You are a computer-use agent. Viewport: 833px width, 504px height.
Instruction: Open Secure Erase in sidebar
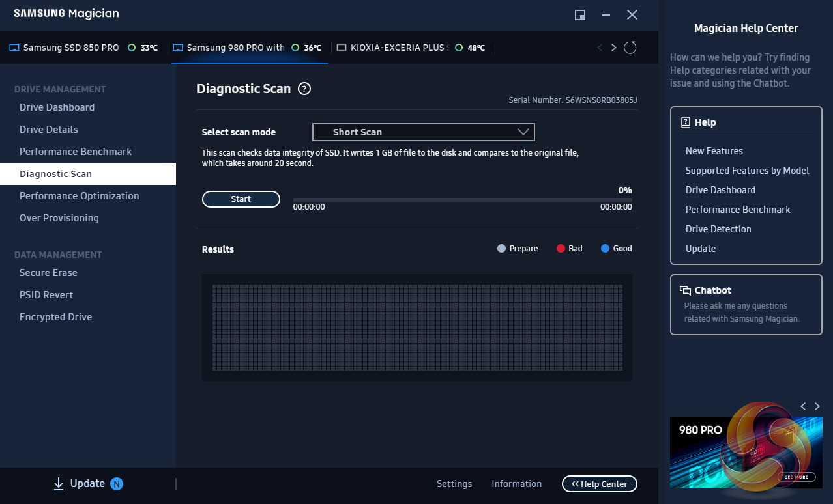(48, 273)
